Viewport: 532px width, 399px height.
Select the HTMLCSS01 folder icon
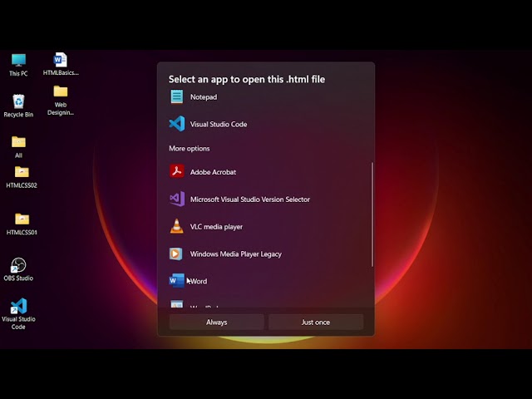(x=22, y=219)
